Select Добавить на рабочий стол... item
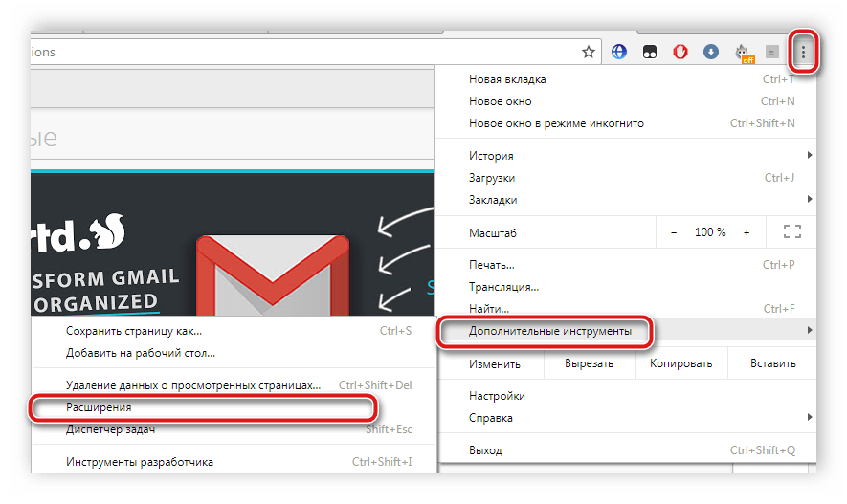The width and height of the screenshot is (847, 504). 234,353
